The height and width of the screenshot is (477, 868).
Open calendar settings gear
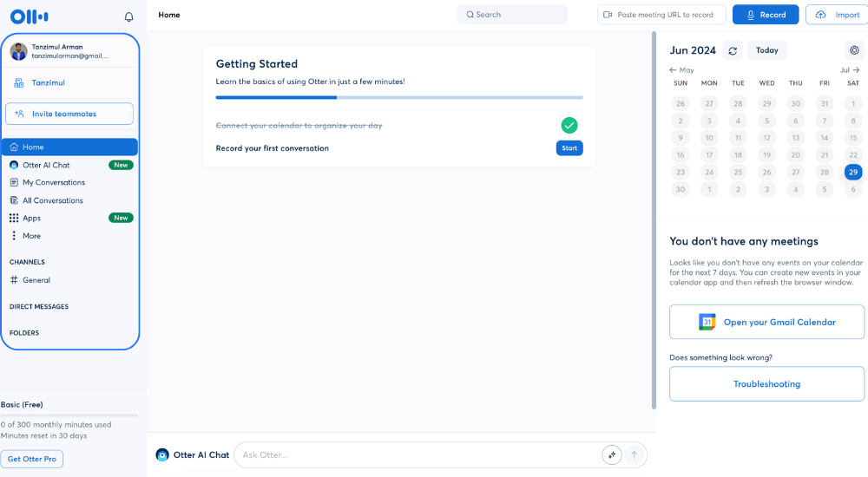(x=854, y=50)
